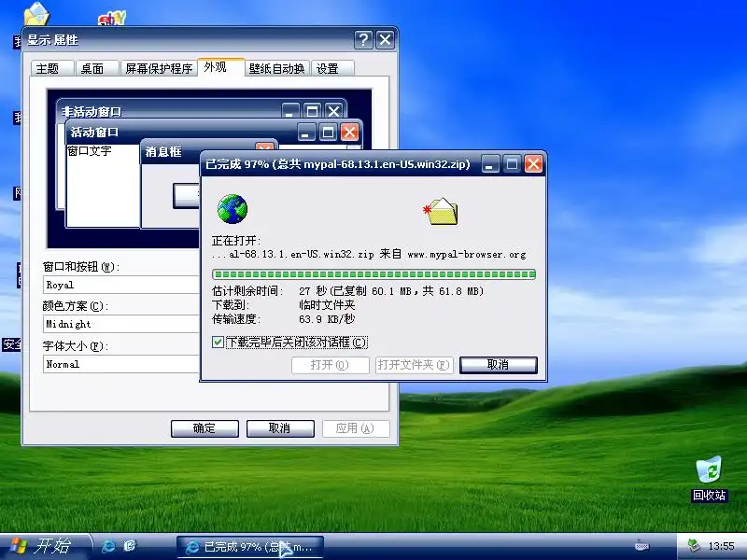
Task: Click the globe icon in download dialog
Action: [x=232, y=209]
